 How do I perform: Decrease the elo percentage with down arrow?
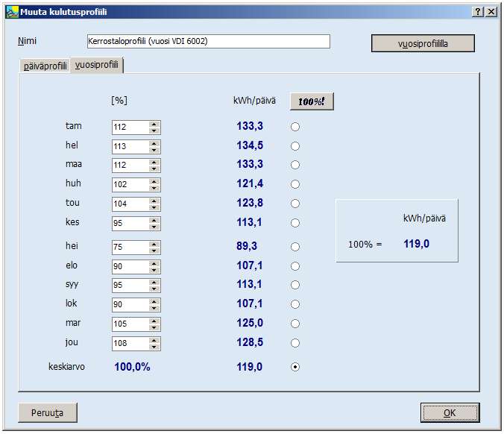154,270
